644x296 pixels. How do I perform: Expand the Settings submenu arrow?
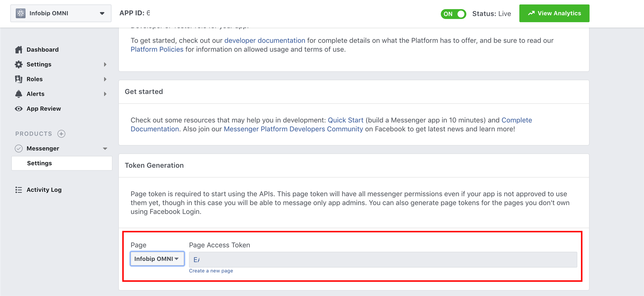point(105,65)
